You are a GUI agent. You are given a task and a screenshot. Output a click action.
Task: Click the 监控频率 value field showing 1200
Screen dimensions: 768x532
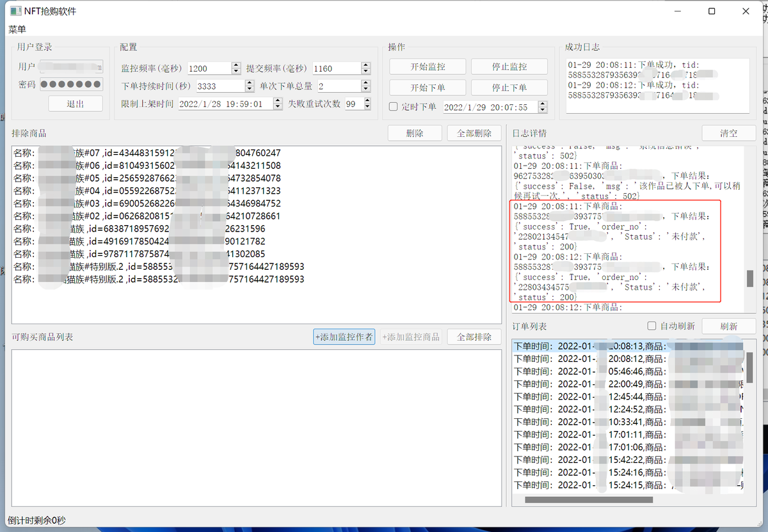tap(209, 68)
